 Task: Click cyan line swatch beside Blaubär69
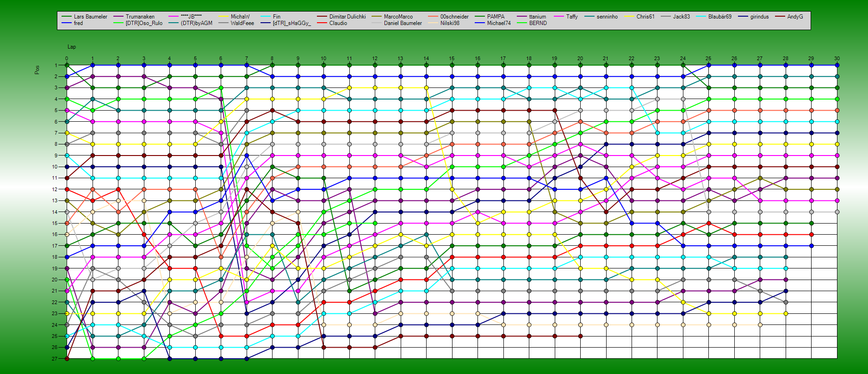701,17
